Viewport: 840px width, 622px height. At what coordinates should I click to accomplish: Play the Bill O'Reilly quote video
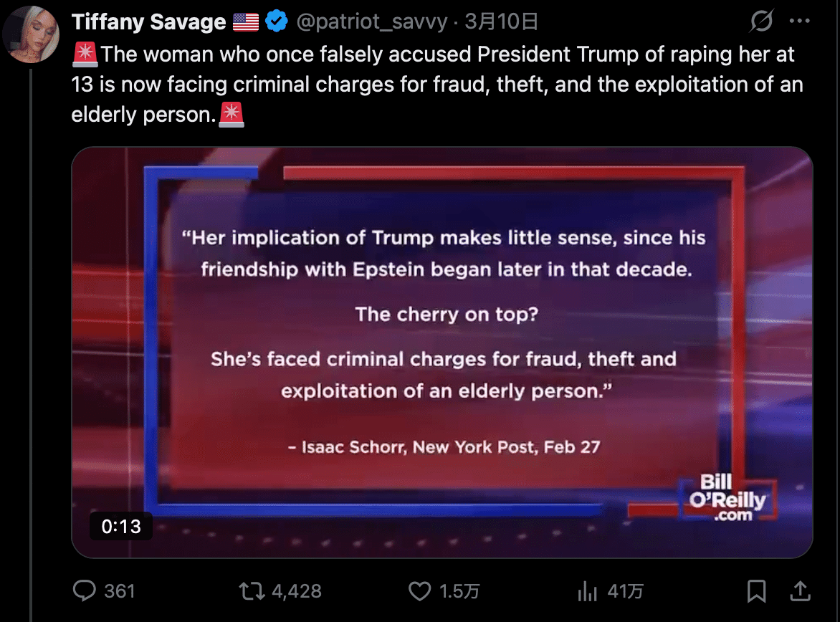442,351
